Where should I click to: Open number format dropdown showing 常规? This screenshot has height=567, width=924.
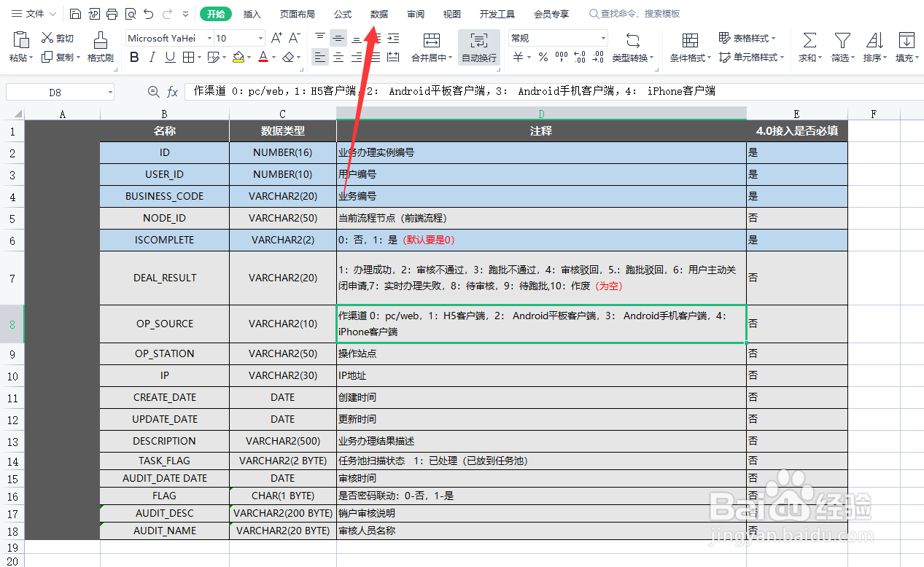click(603, 38)
